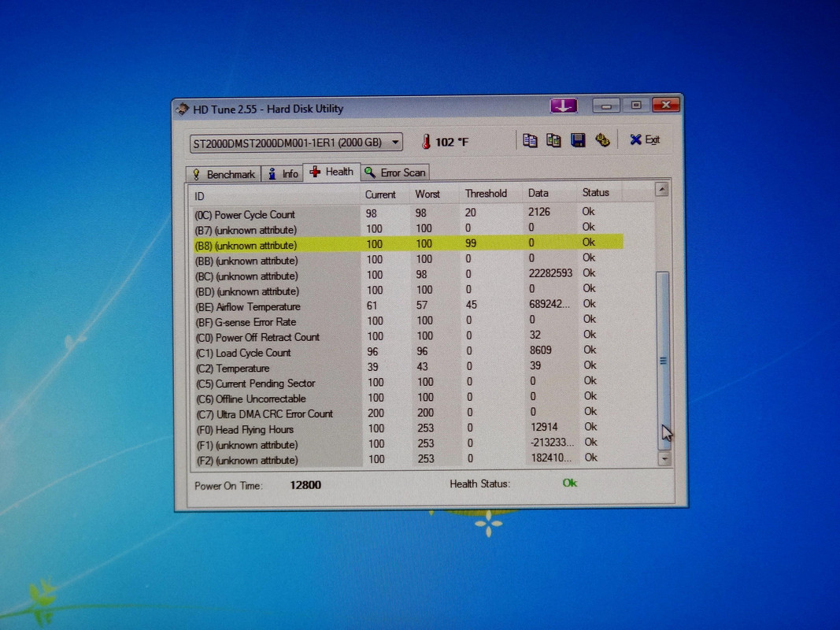
Task: Click the data value 12914
Action: (544, 427)
